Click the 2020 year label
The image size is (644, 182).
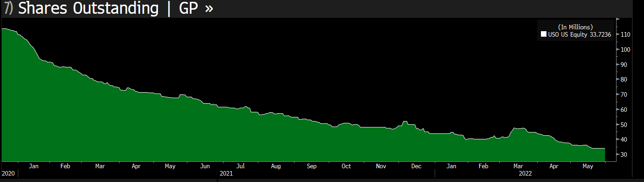point(8,174)
